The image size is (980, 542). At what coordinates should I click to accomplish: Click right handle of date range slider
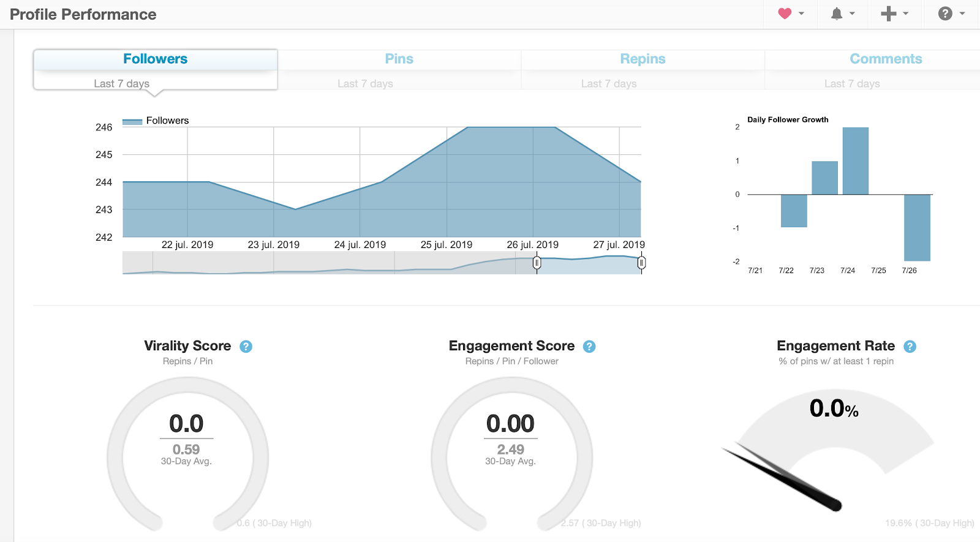pos(641,263)
